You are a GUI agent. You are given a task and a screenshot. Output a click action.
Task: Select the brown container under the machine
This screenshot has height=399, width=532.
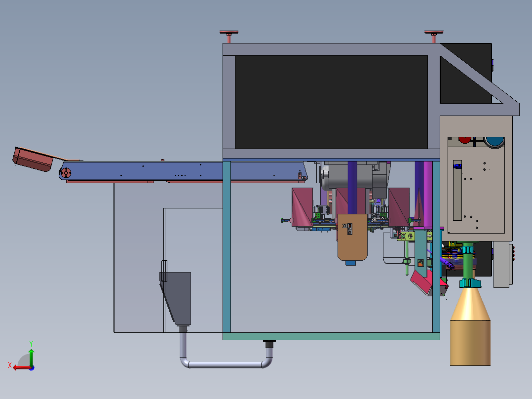click(x=352, y=237)
